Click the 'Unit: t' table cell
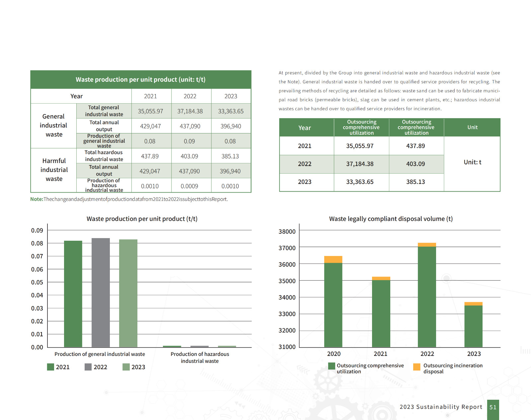This screenshot has height=420, width=531. (x=472, y=162)
